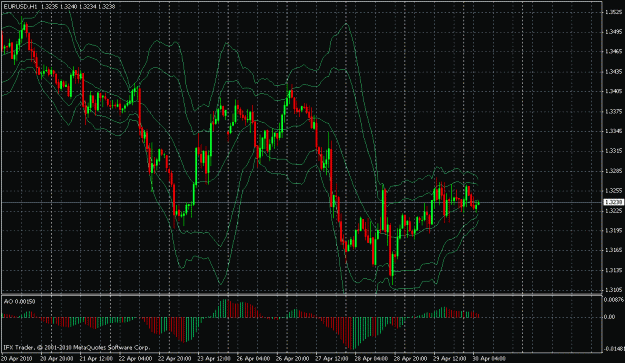Click the 20 Apr 20:00 time label
The image size is (625, 363).
click(x=56, y=359)
